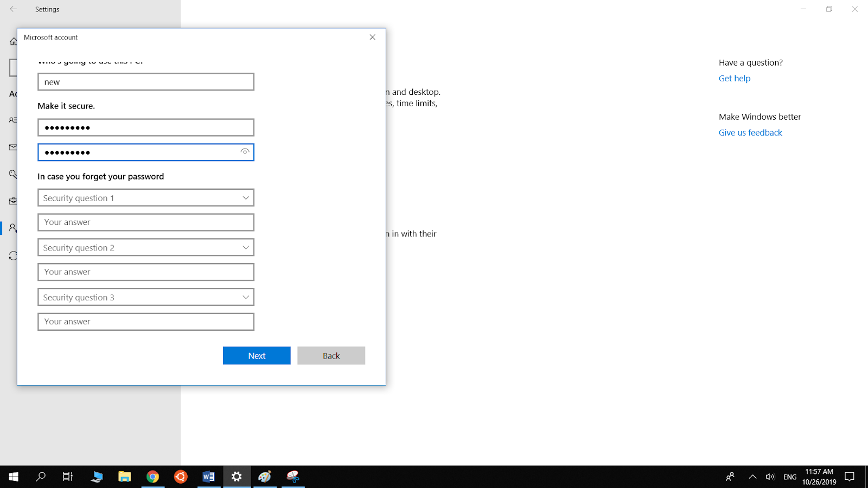Select Family & other users person icon
Screen dimensions: 868x488
pos(13,228)
